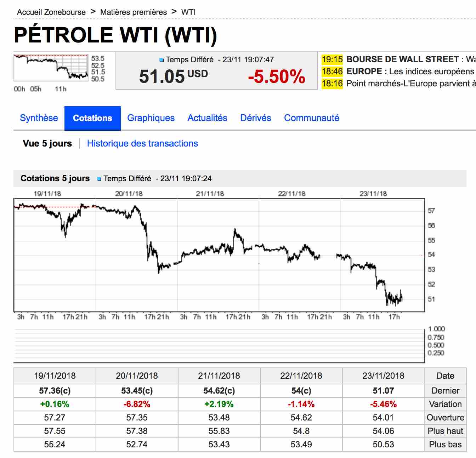Click the blue indicator beside Cotations 5 jours
This screenshot has height=458, width=476.
tap(99, 179)
